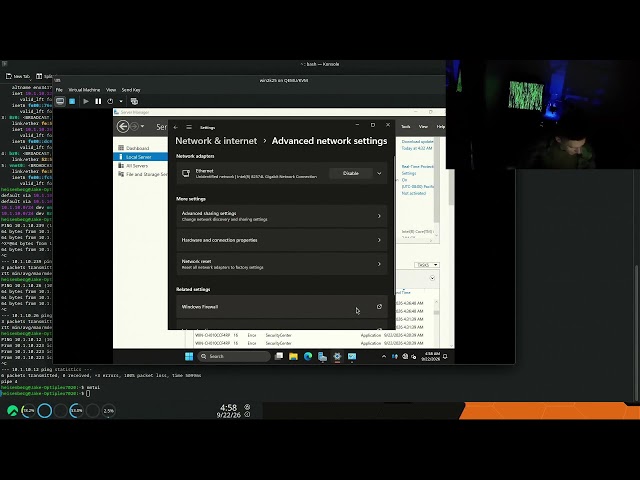Viewport: 640px width, 480px height.
Task: Click the VM console view monitor icon
Action: [60, 101]
